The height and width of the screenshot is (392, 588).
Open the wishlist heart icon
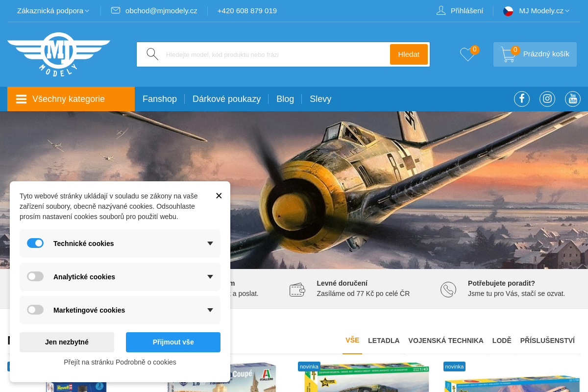pos(467,54)
